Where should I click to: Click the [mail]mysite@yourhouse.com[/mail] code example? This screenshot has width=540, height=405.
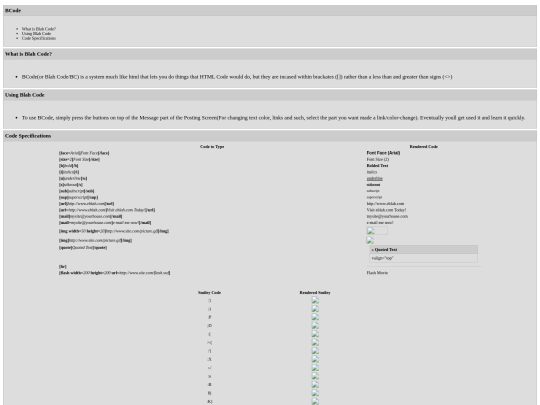tap(91, 216)
